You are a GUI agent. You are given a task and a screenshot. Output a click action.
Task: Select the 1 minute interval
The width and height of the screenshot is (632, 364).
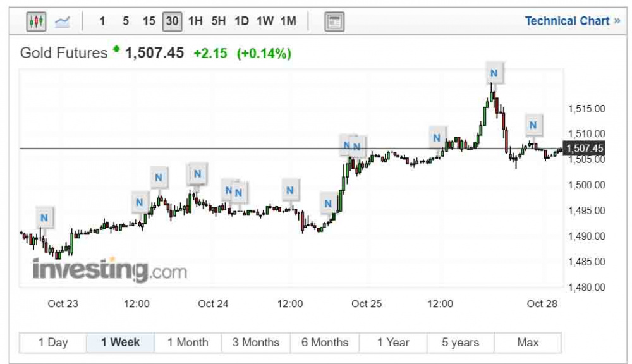click(102, 21)
